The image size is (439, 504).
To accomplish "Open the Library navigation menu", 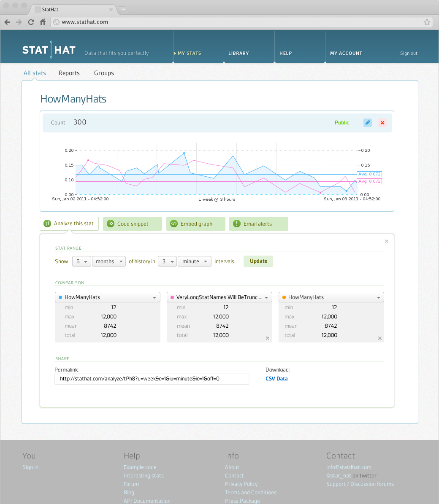I will [x=238, y=53].
